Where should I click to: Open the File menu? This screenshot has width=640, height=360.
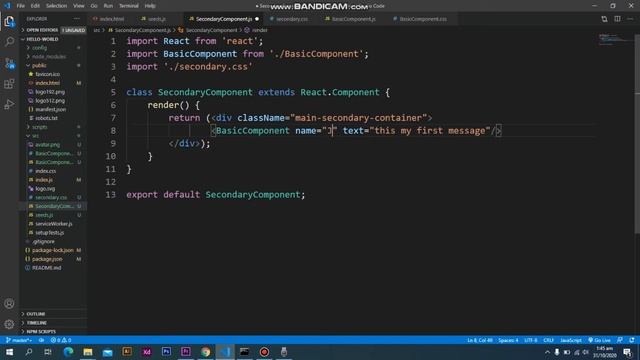20,6
